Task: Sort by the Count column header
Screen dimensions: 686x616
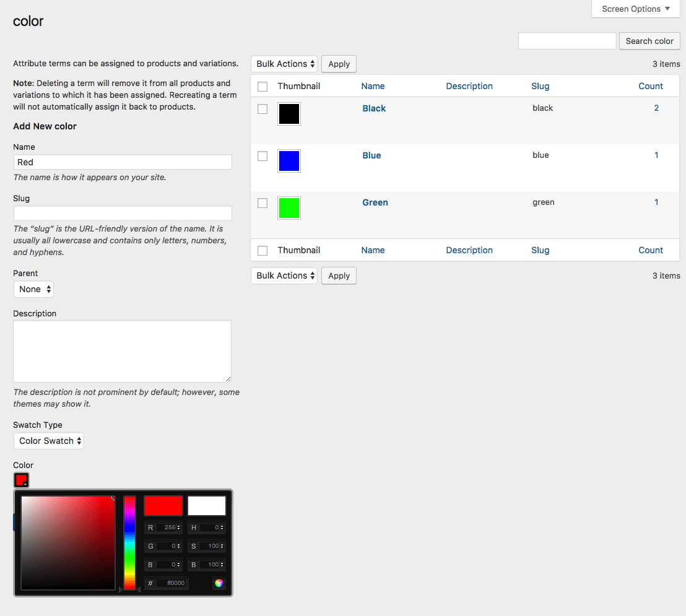Action: pyautogui.click(x=650, y=86)
